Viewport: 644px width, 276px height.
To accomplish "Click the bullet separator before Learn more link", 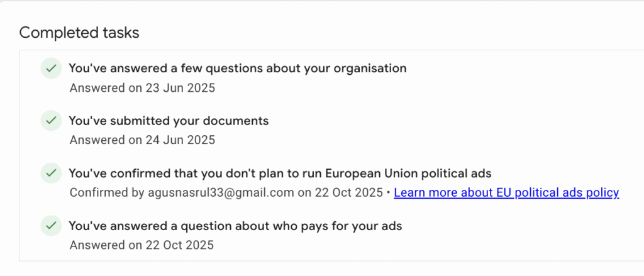I will point(388,192).
